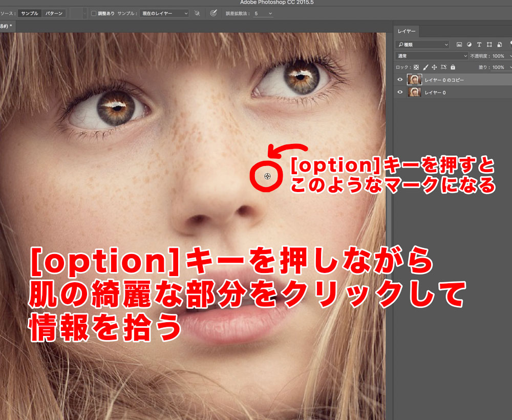Enable the 調整あり checkbox
Screen dimensions: 512x420
pyautogui.click(x=94, y=13)
